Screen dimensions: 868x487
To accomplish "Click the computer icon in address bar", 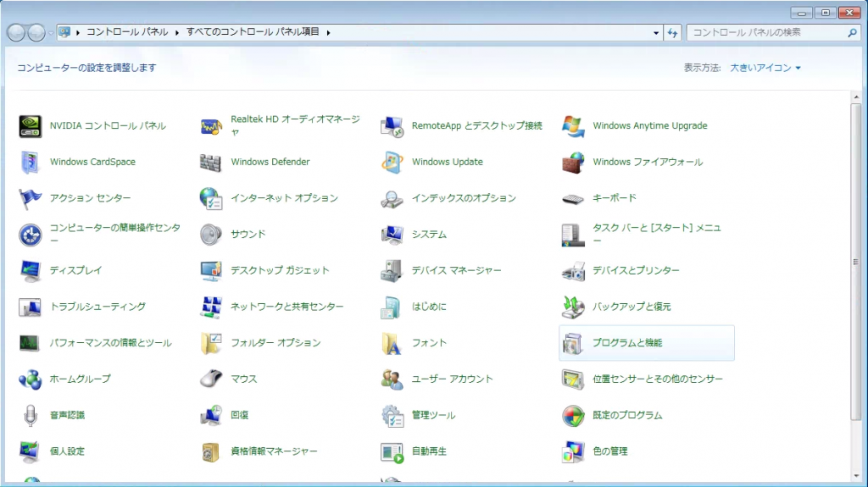I will pyautogui.click(x=64, y=33).
